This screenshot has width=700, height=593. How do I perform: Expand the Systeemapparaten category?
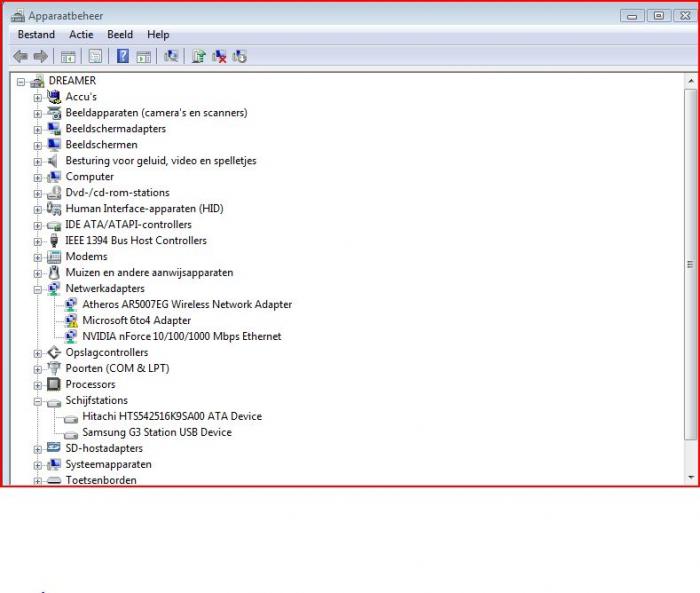tap(38, 466)
